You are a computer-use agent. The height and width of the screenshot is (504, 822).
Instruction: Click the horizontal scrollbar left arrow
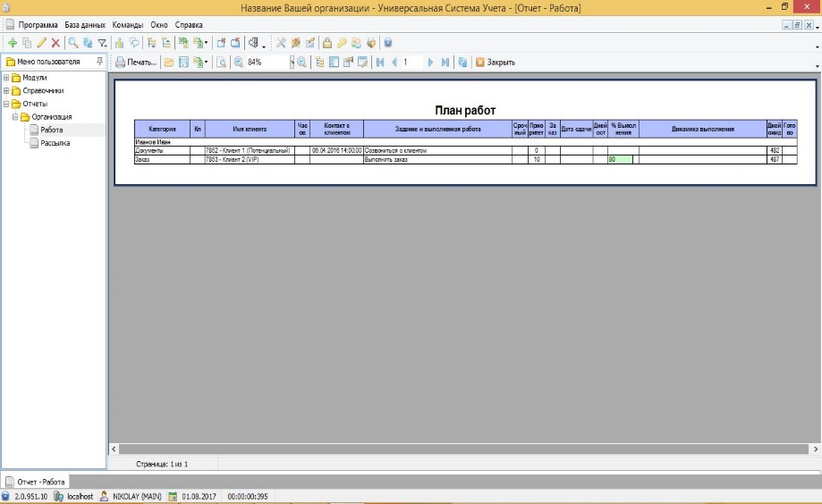[x=114, y=449]
